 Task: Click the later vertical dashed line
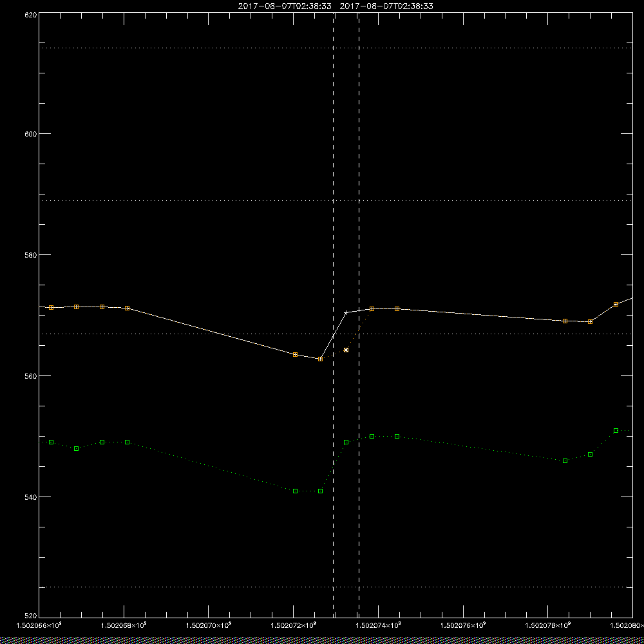click(x=359, y=315)
